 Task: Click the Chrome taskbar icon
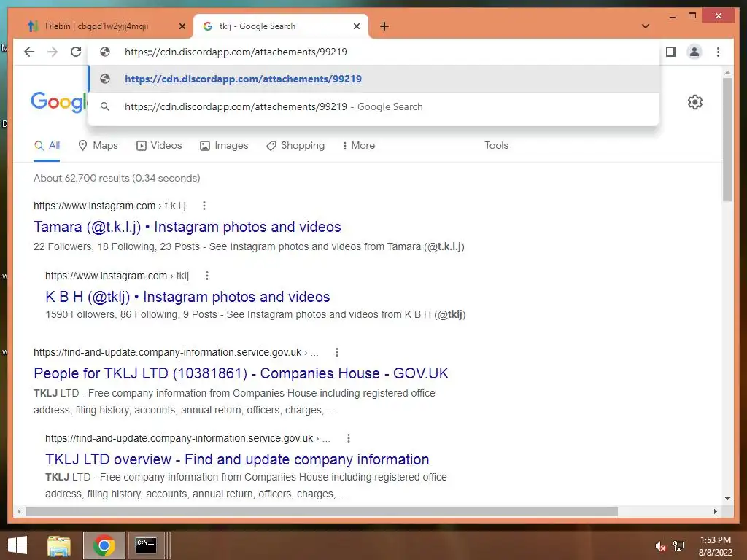(x=104, y=545)
